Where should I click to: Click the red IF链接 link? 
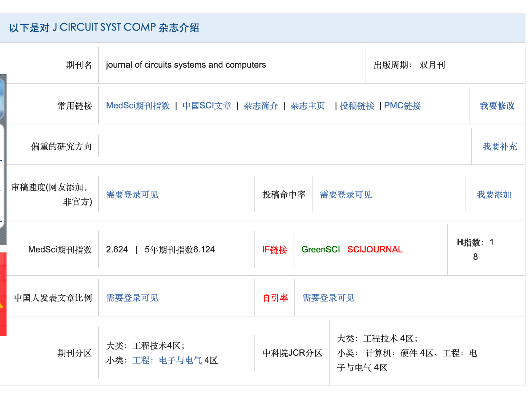(x=274, y=250)
